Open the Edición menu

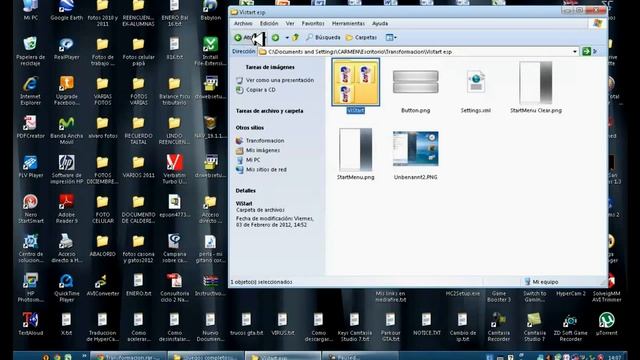pos(269,24)
